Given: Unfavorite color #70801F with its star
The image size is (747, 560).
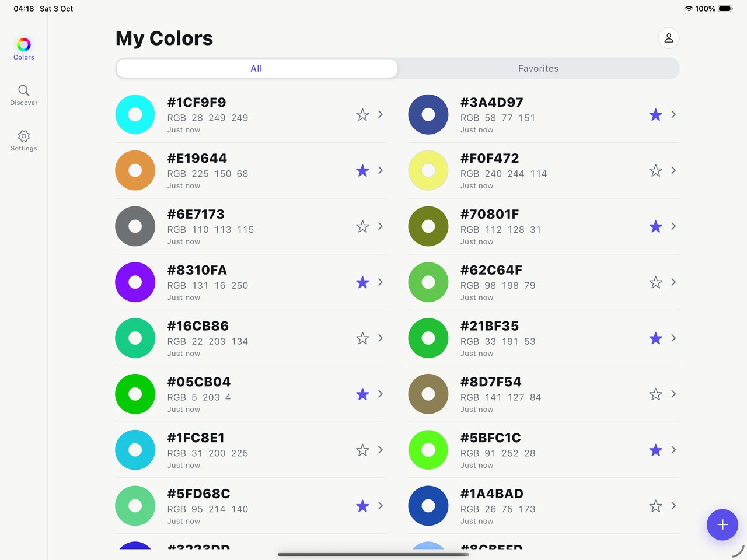Looking at the screenshot, I should 655,226.
